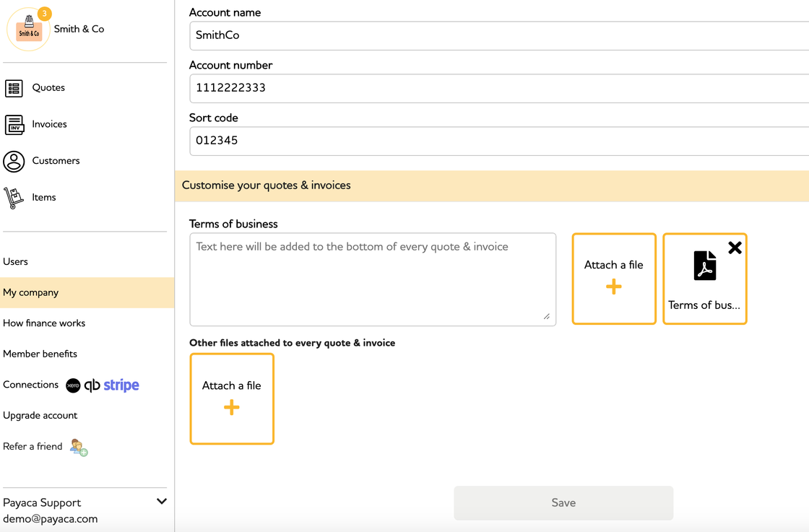This screenshot has height=532, width=809.
Task: Open the Invoices sidebar icon
Action: (x=14, y=124)
